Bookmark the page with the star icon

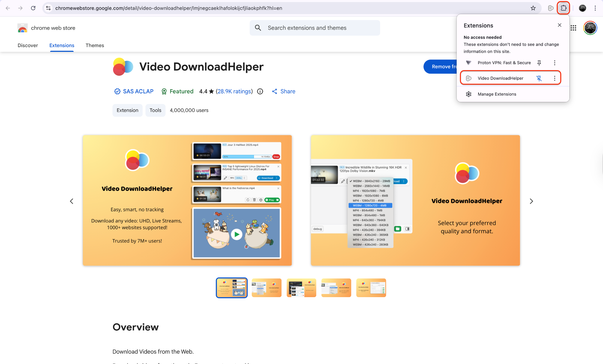(x=533, y=8)
